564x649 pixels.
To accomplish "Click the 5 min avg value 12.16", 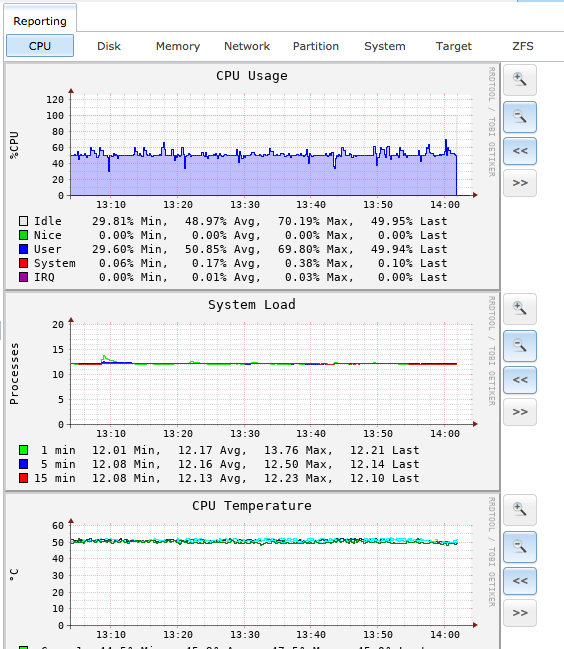I will tap(195, 464).
